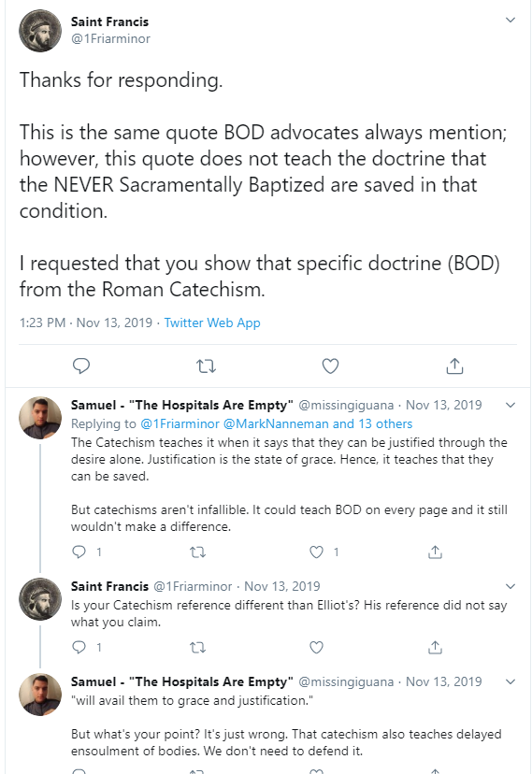532x774 pixels.
Task: Like the main tweet with heart icon
Action: point(330,366)
